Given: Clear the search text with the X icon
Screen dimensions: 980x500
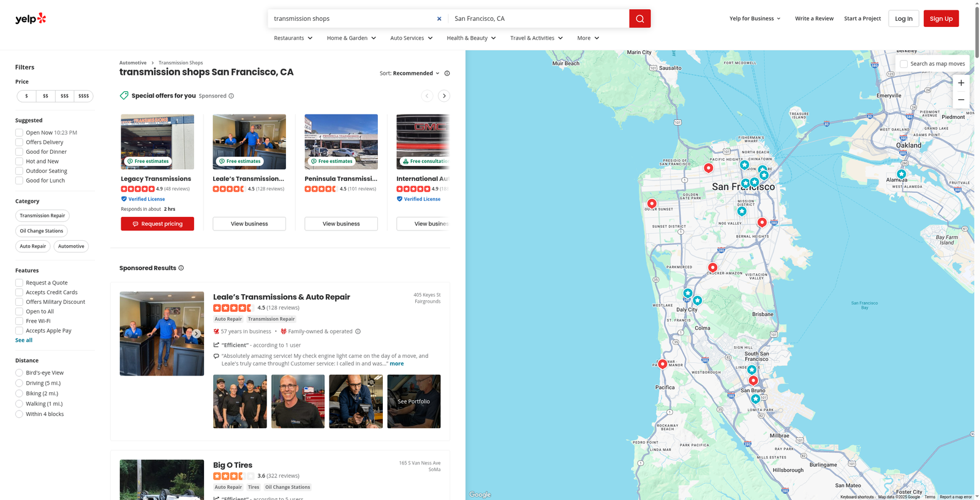Looking at the screenshot, I should [439, 18].
